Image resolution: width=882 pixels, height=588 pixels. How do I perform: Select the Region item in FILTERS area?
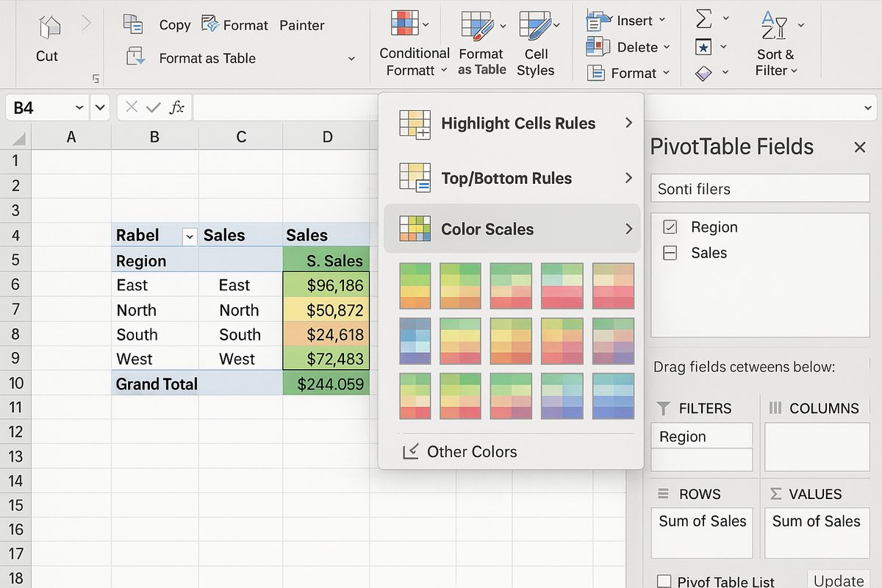(x=702, y=436)
